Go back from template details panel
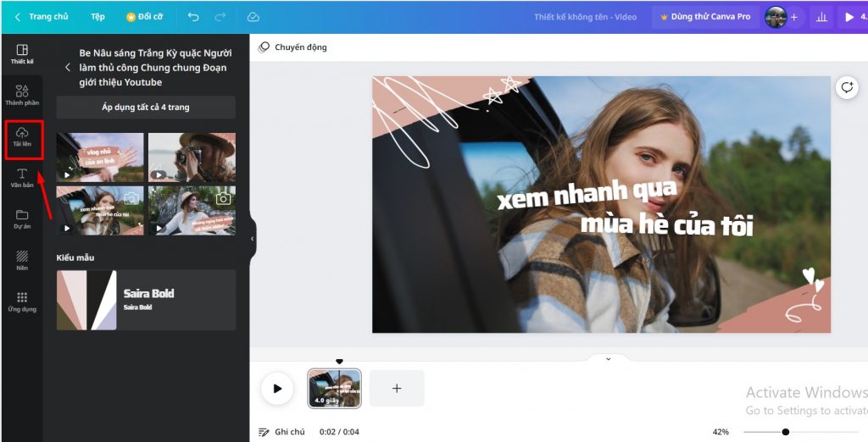The height and width of the screenshot is (442, 868). 68,68
